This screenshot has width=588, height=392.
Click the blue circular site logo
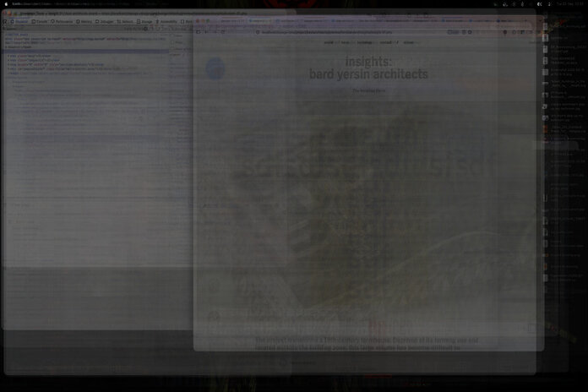[215, 68]
